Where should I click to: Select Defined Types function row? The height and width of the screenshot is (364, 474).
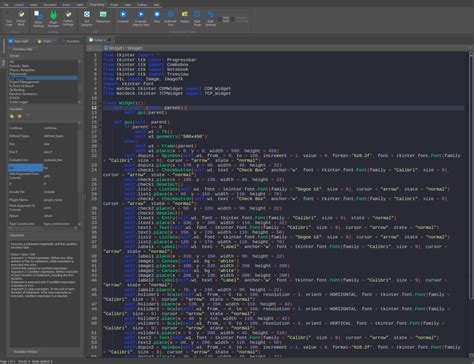(43, 136)
